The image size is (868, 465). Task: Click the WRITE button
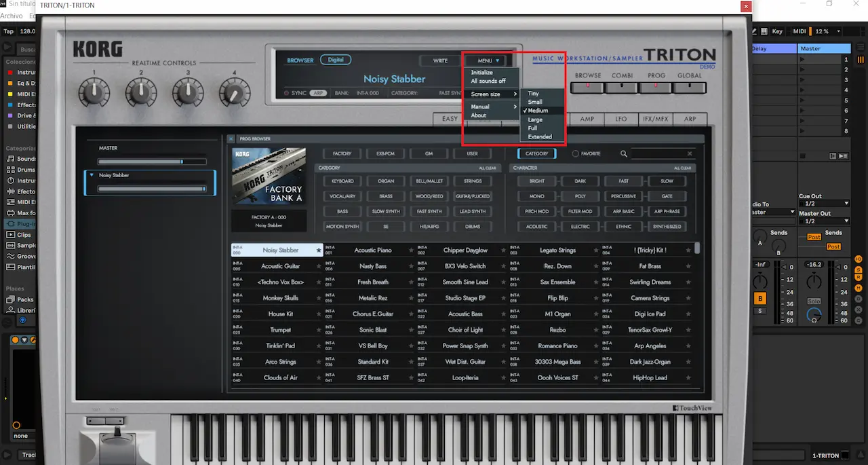(440, 60)
